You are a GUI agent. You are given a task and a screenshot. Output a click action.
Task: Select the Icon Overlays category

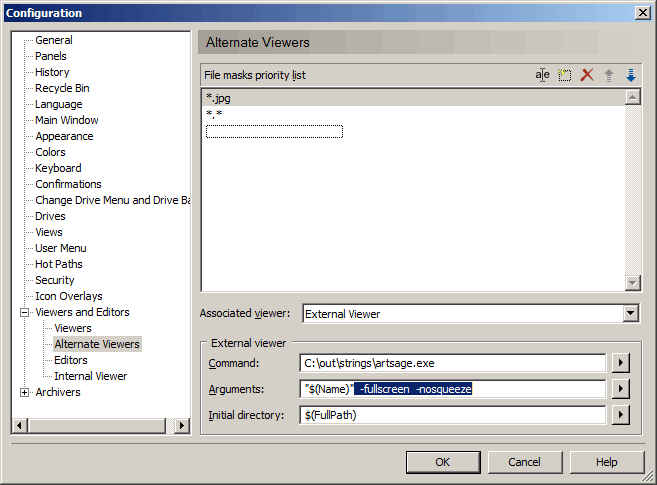pos(68,296)
